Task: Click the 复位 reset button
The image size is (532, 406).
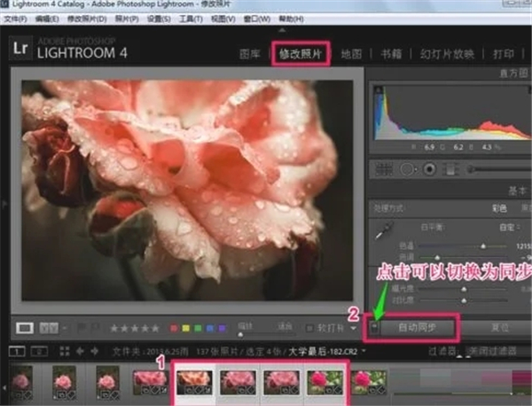Action: [500, 328]
